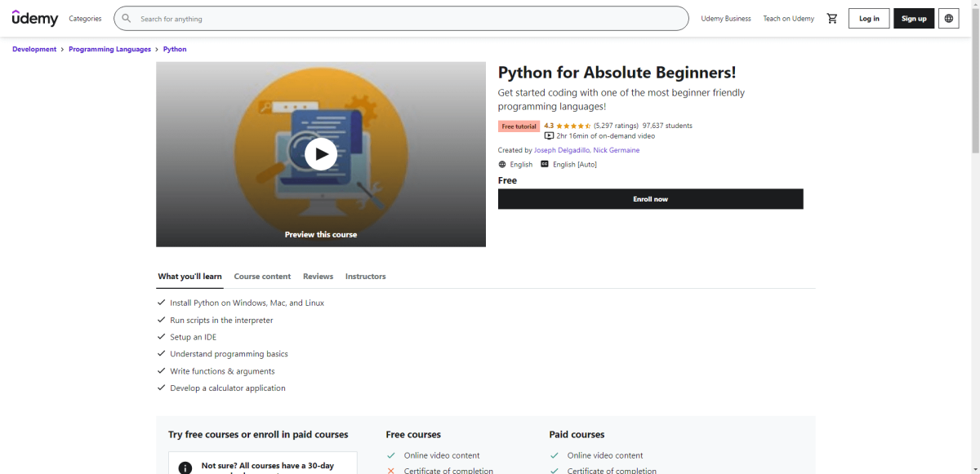Open instructor Joseph Delgadillo's profile
The height and width of the screenshot is (474, 980).
click(x=563, y=149)
